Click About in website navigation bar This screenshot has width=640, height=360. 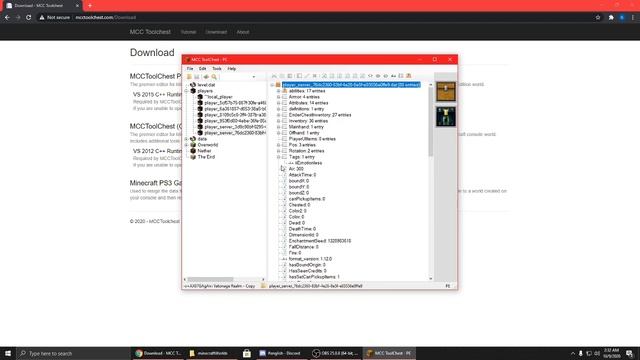tap(243, 32)
